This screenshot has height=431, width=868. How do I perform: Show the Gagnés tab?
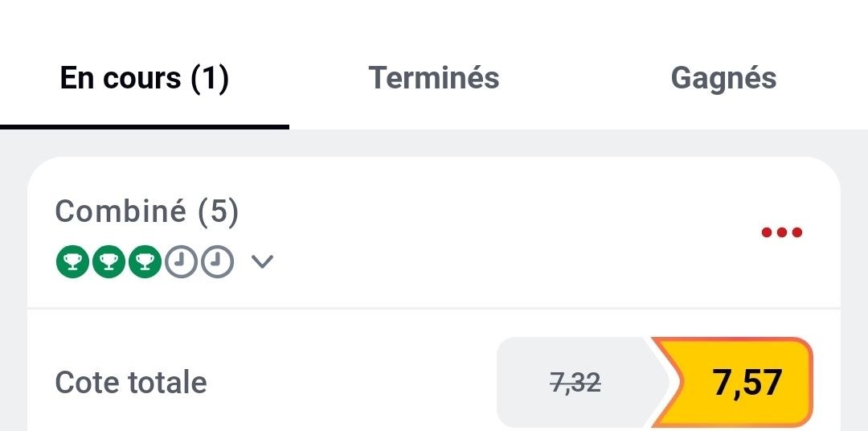tap(723, 78)
